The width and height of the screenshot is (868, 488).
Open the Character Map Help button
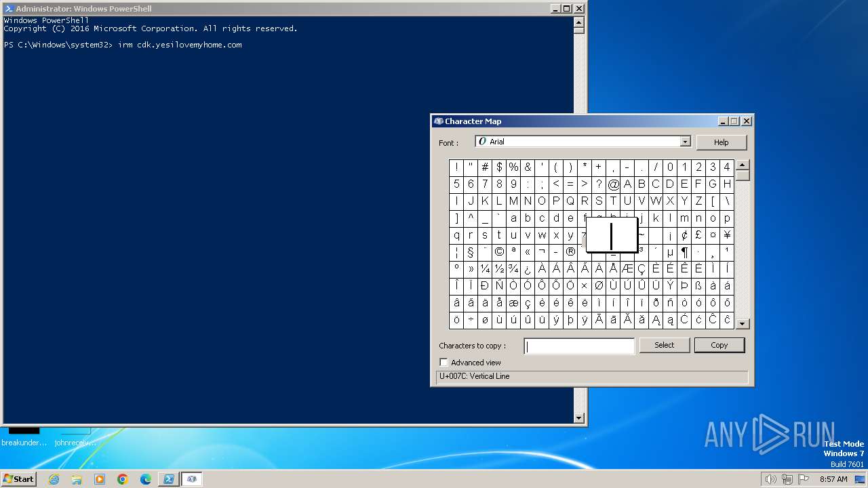722,142
